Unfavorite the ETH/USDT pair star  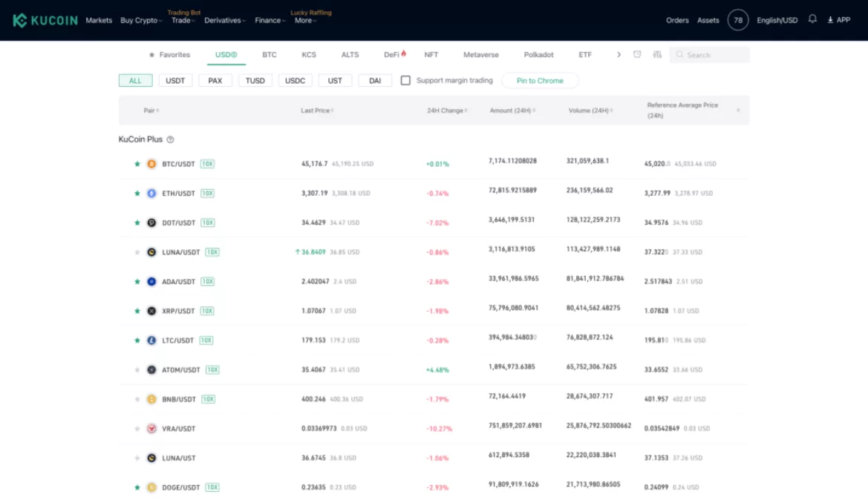click(137, 193)
